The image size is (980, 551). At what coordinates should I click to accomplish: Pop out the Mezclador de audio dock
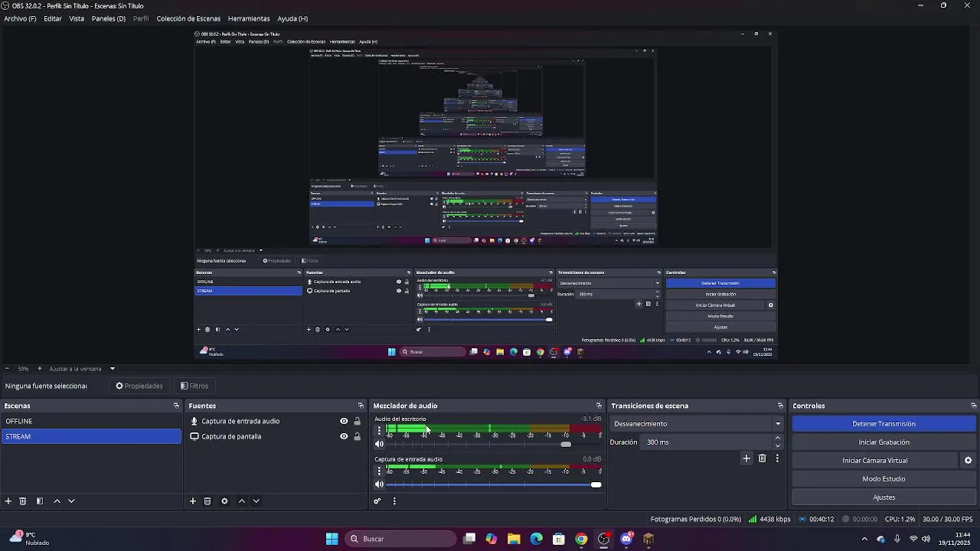point(599,406)
